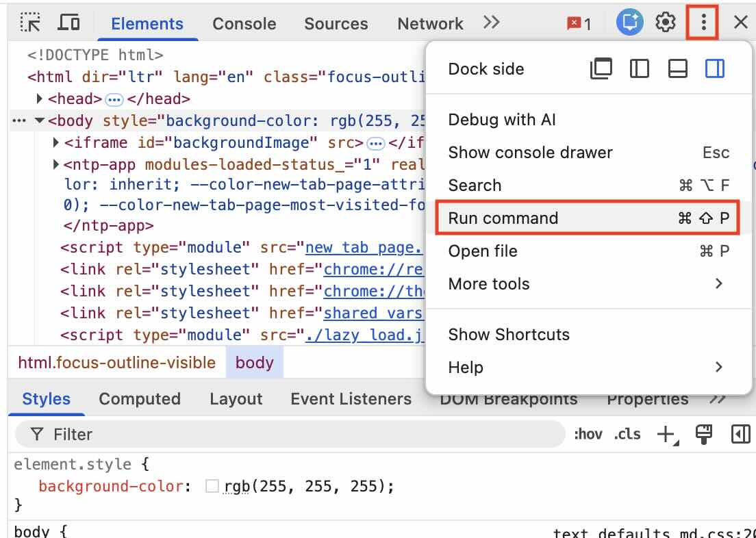Open DevTools settings gear

(665, 23)
